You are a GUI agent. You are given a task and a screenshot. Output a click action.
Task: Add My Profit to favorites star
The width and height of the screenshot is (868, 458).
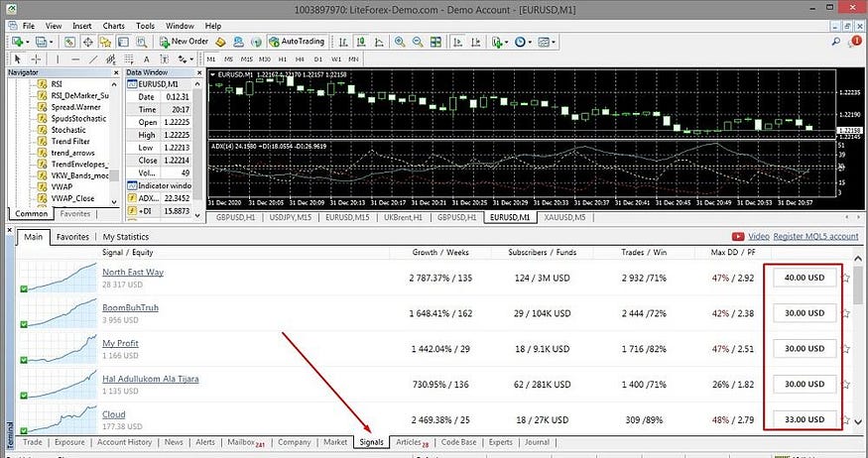tap(845, 349)
